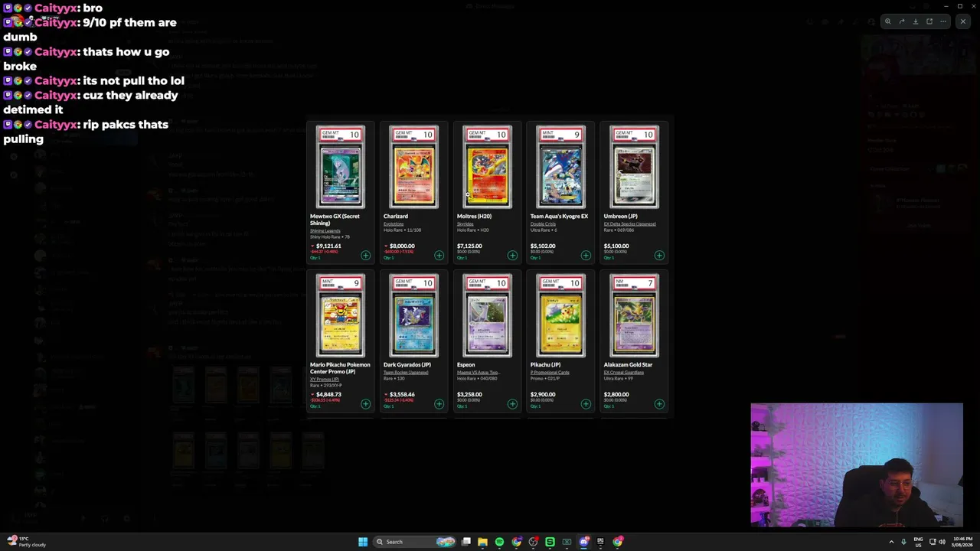Open the Chrome icon next to Spotify
The height and width of the screenshot is (551, 980).
[x=516, y=542]
